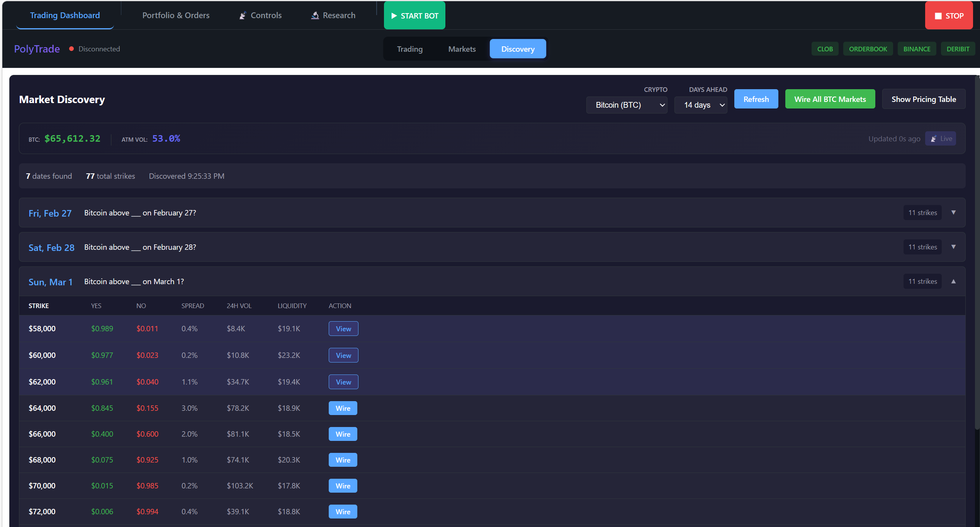Screen dimensions: 980x527
Task: Click the liquidity value $20.3K
Action: (289, 460)
